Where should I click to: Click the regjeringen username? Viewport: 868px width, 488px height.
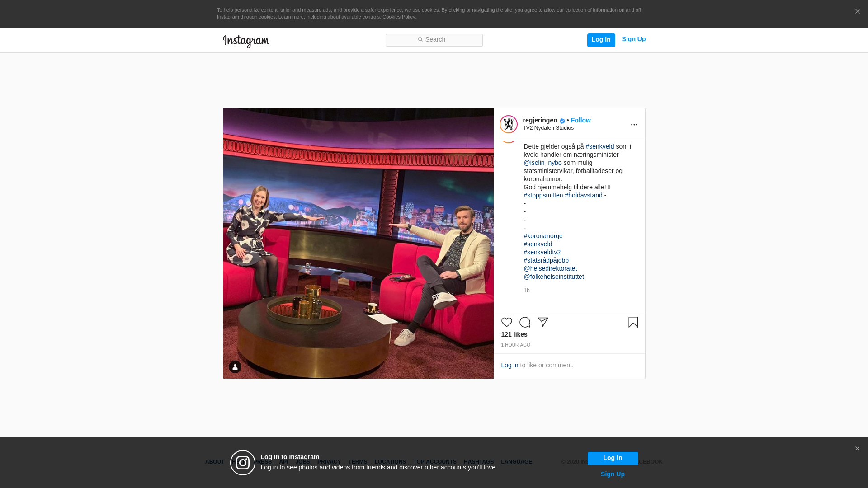(540, 120)
